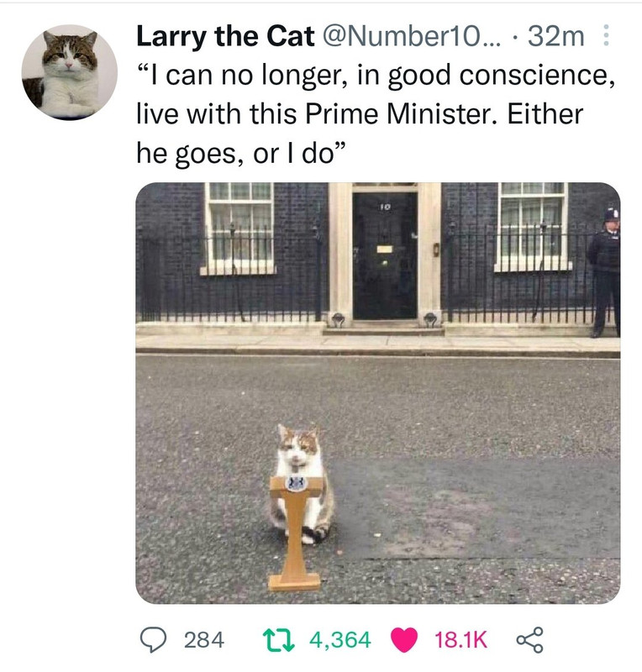Unlike the tweet using the pink heart
The width and height of the screenshot is (642, 672).
[403, 640]
